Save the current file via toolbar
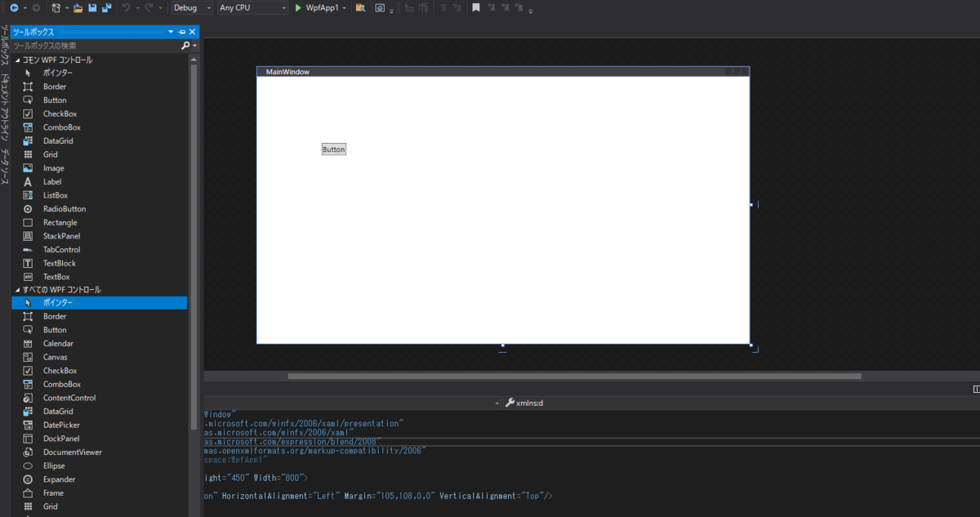Image resolution: width=980 pixels, height=517 pixels. [92, 7]
